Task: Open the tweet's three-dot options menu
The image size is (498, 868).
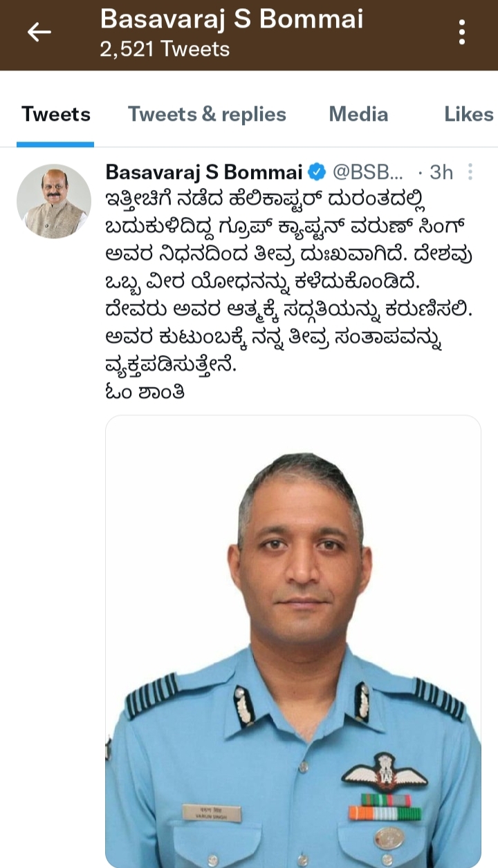Action: (470, 171)
